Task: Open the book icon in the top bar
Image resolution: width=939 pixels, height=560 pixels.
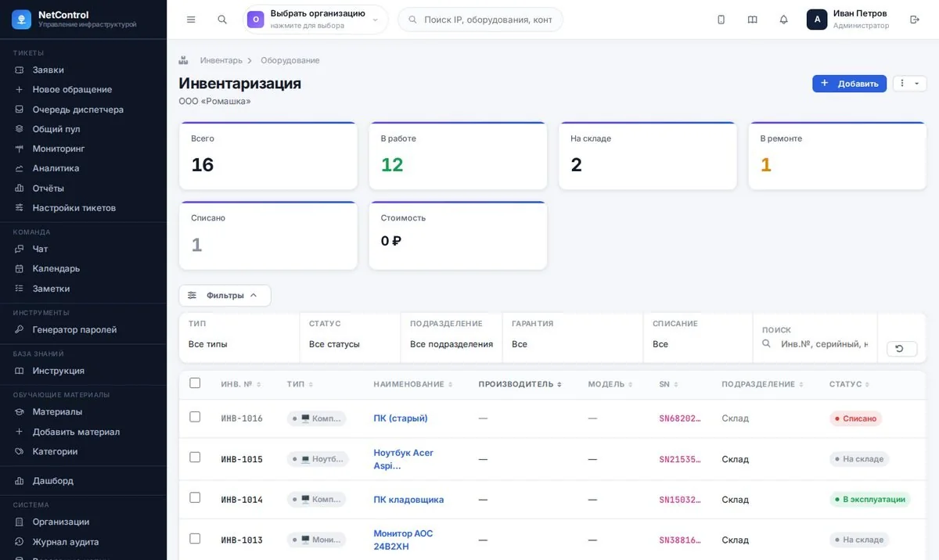Action: pos(753,20)
